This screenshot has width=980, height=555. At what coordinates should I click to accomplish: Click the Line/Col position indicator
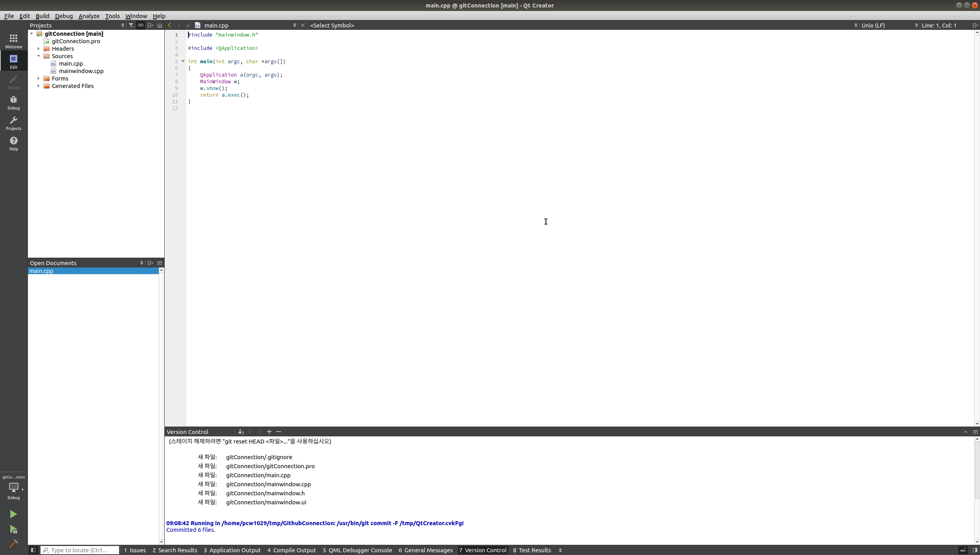pyautogui.click(x=939, y=25)
